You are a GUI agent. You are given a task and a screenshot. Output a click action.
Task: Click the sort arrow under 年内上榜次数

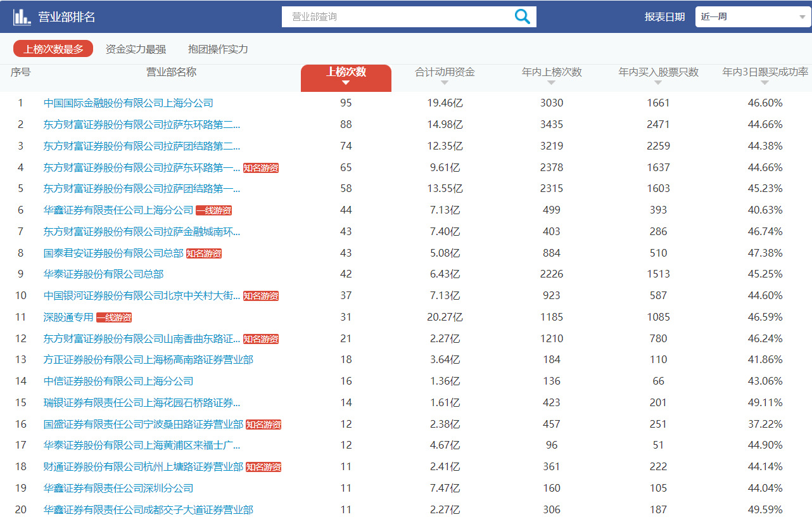point(551,82)
